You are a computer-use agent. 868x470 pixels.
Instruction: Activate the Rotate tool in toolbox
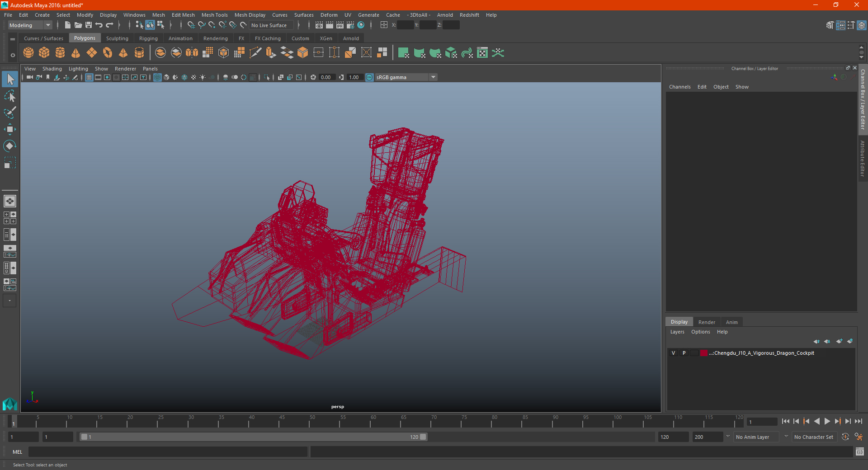click(x=10, y=146)
